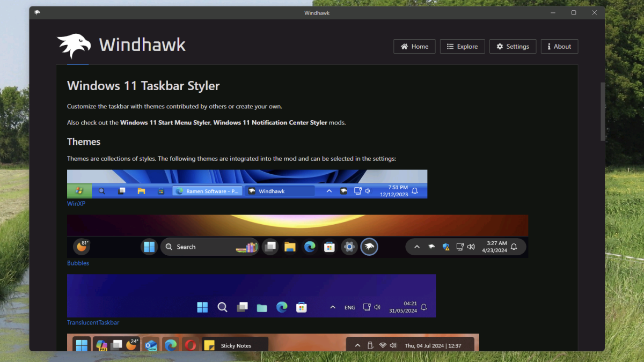Click the weather widget in Bubbles preview
This screenshot has height=362, width=644.
coord(82,247)
